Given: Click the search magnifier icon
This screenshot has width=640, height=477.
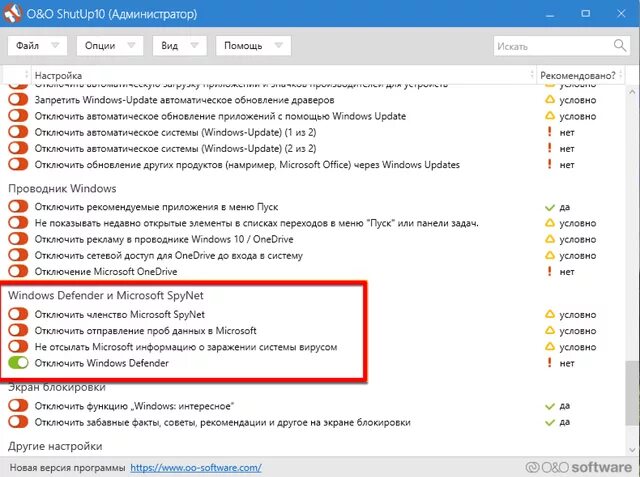Looking at the screenshot, I should point(620,45).
